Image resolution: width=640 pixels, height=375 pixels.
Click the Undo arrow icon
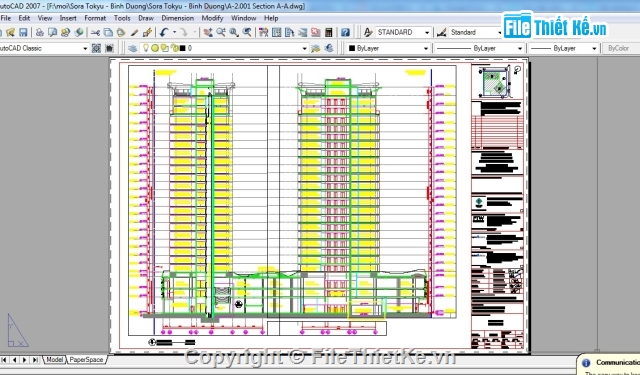(x=164, y=32)
